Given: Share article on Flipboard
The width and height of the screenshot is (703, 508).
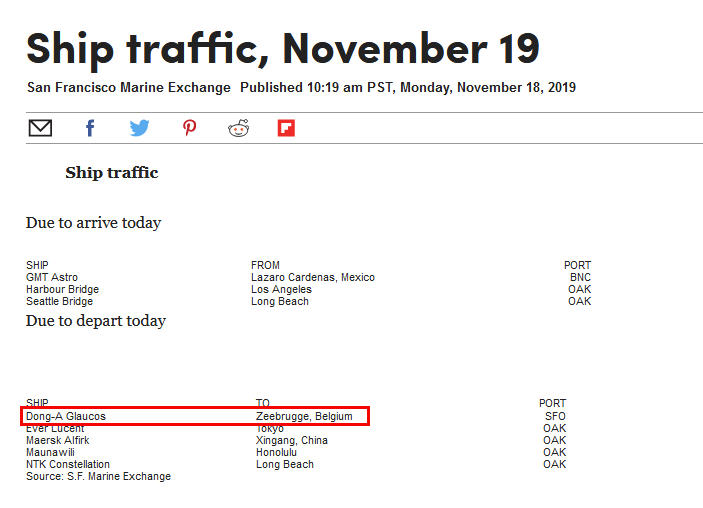Looking at the screenshot, I should 287,128.
